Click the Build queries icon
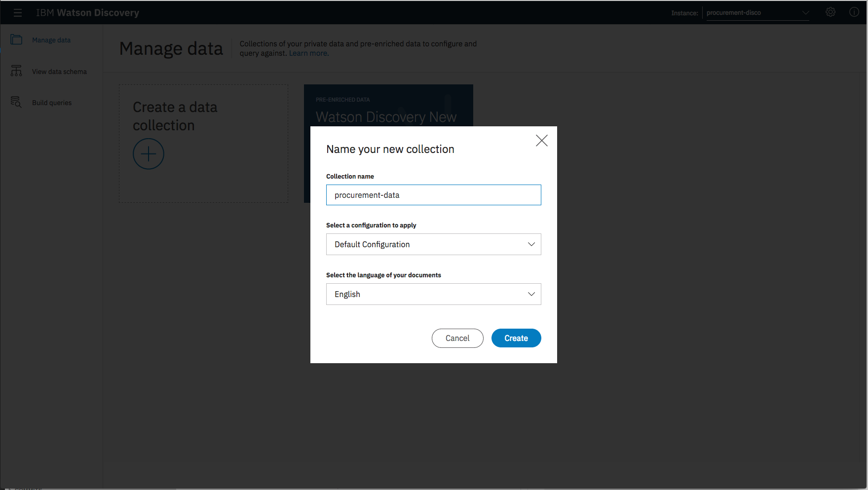 click(x=16, y=102)
